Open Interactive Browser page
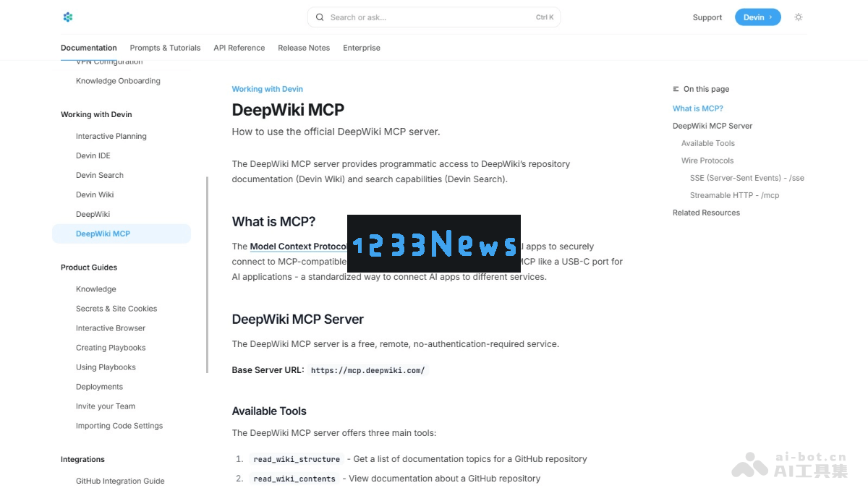Screen dimensions: 868x488 [111, 328]
